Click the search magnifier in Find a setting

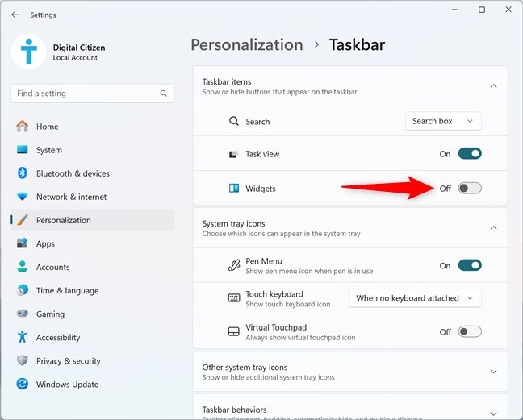163,94
